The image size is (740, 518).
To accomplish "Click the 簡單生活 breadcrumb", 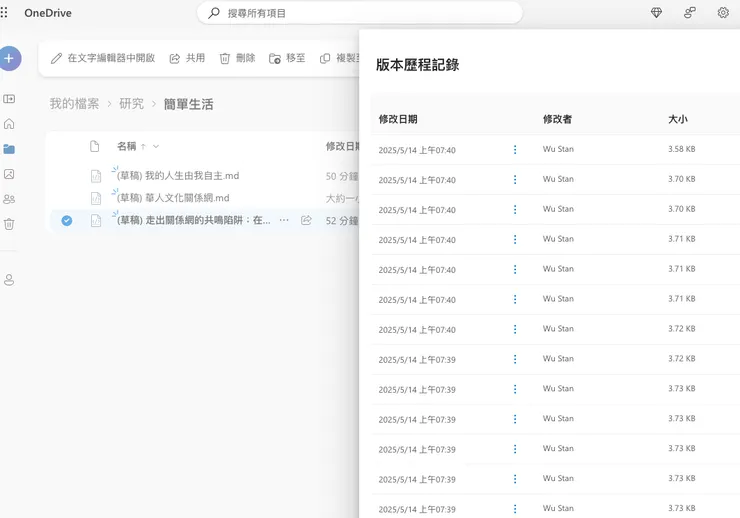I will click(188, 104).
